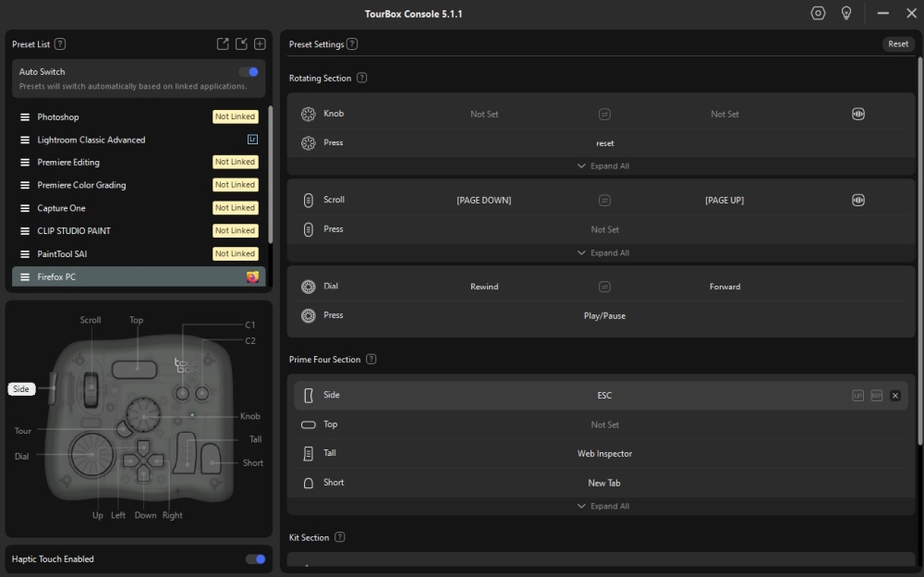Viewport: 924px width, 577px height.
Task: Click the Firefox icon on the Firefox PC preset
Action: [x=252, y=276]
